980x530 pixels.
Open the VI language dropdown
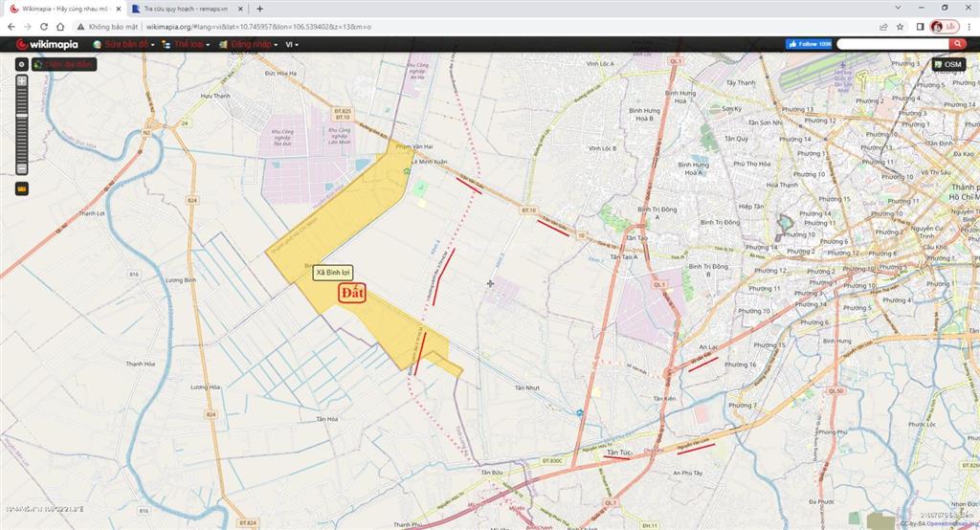point(292,44)
